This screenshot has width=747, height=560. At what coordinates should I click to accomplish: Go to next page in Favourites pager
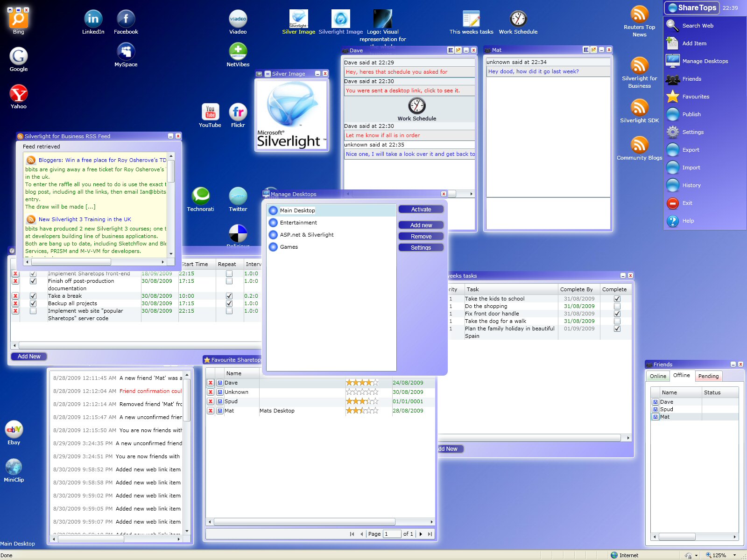(421, 534)
